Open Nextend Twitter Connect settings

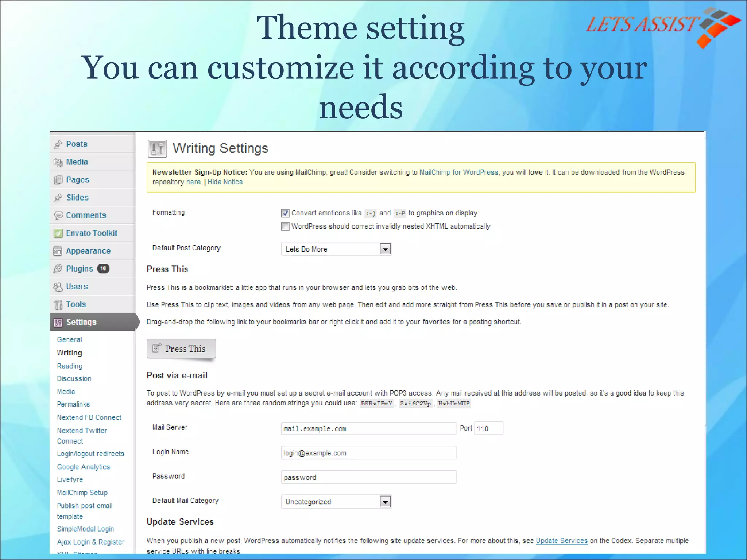point(82,436)
